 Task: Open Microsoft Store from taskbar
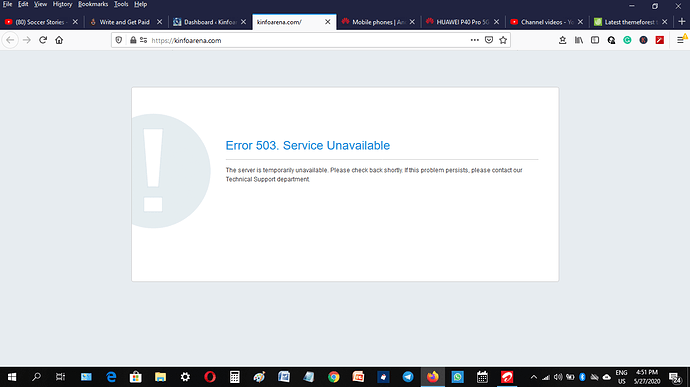pos(136,377)
